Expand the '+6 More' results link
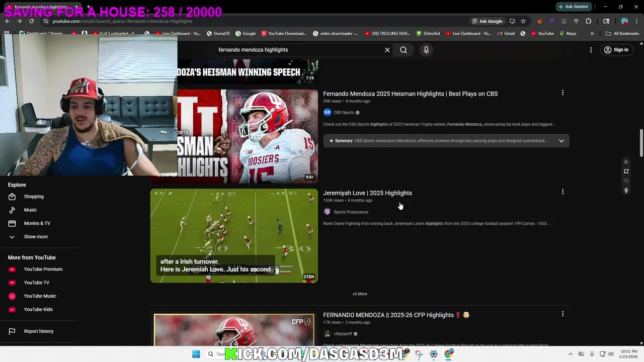 pos(360,294)
